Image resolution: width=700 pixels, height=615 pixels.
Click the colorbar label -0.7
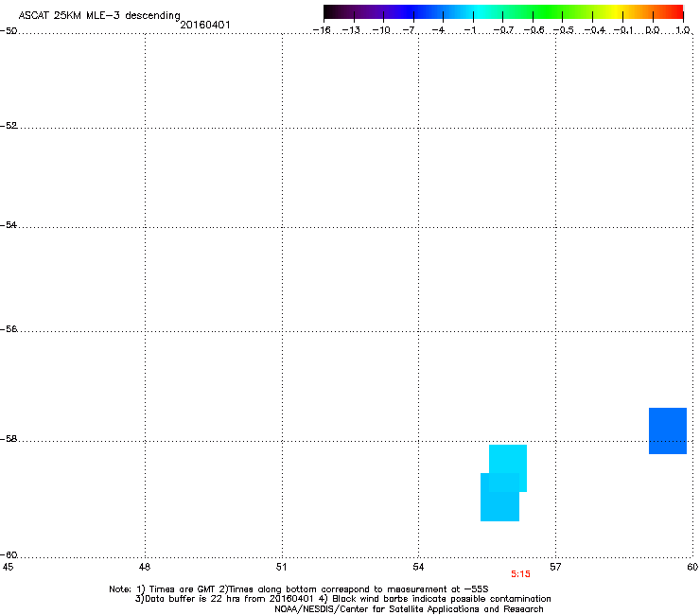503,30
